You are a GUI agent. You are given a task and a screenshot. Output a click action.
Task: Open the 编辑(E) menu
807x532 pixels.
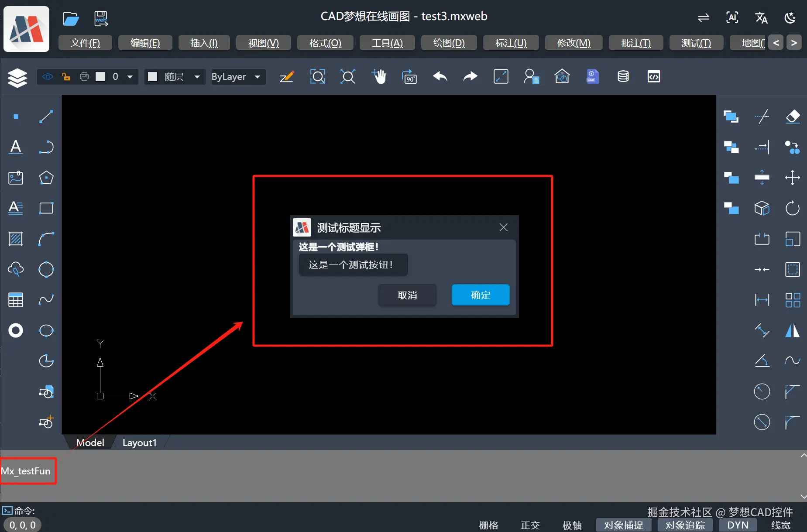(x=145, y=43)
